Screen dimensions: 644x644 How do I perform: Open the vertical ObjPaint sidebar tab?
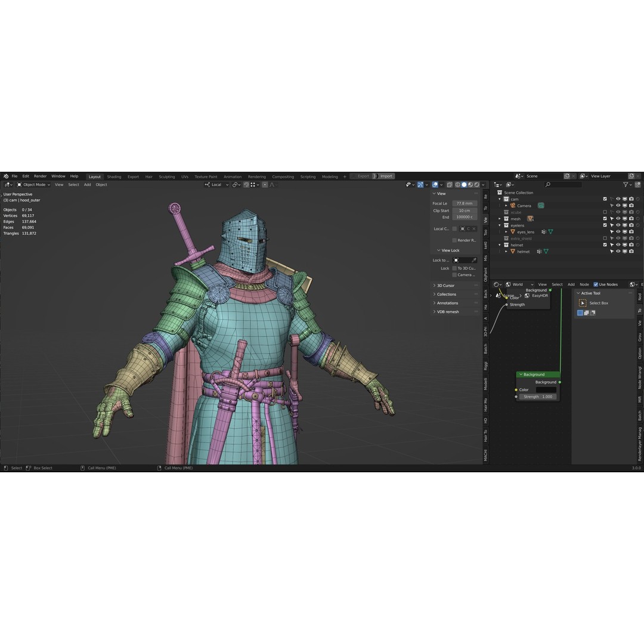pyautogui.click(x=485, y=274)
